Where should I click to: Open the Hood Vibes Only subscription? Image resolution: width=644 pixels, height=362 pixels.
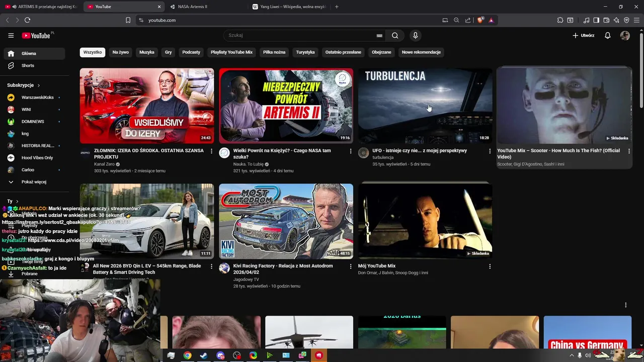click(x=34, y=158)
